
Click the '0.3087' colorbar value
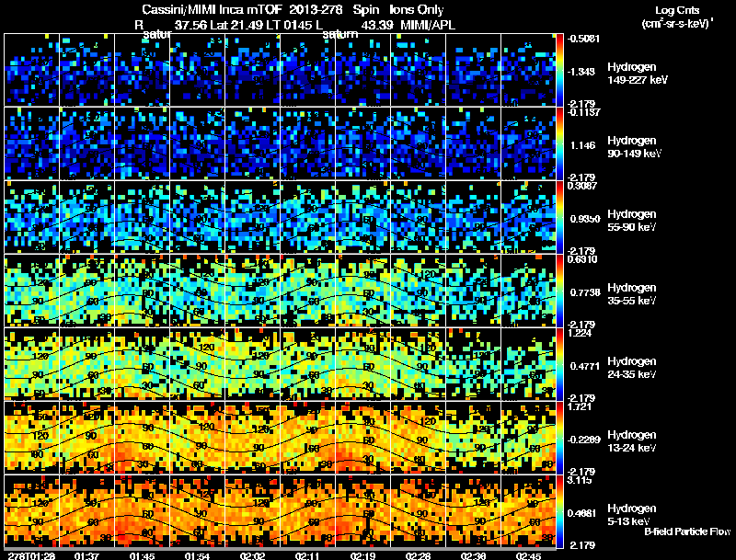(x=582, y=186)
